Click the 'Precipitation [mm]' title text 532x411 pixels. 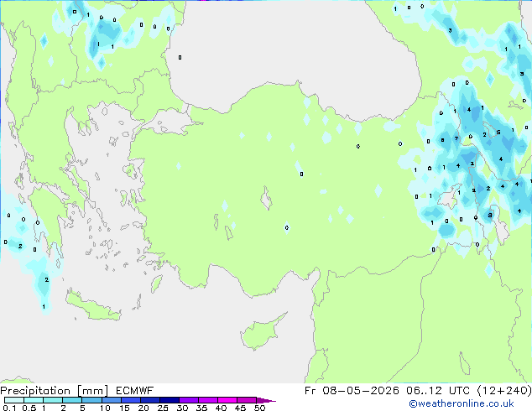(55, 391)
